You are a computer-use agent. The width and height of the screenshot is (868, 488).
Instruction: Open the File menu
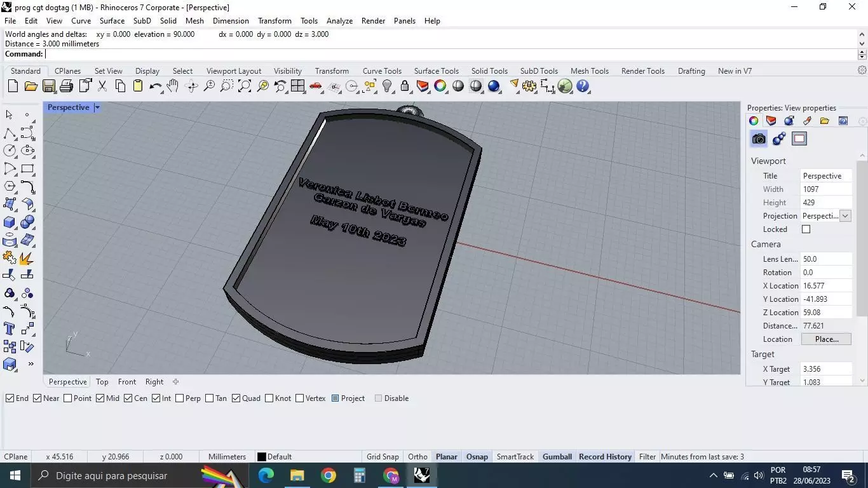(x=10, y=21)
